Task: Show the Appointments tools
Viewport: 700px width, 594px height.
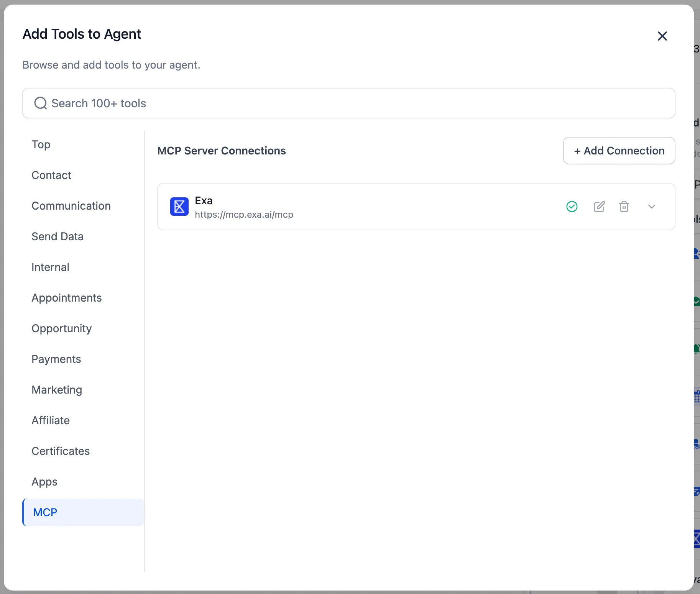Action: pos(66,298)
